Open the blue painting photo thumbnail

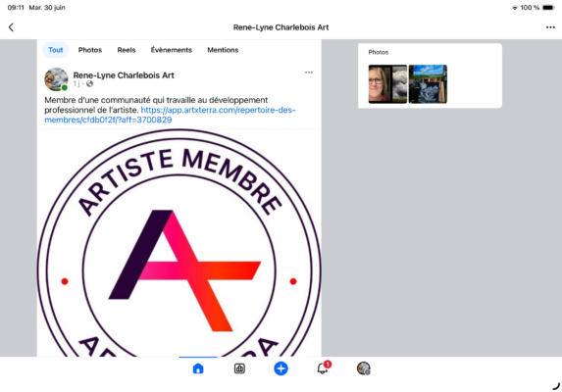click(x=428, y=84)
